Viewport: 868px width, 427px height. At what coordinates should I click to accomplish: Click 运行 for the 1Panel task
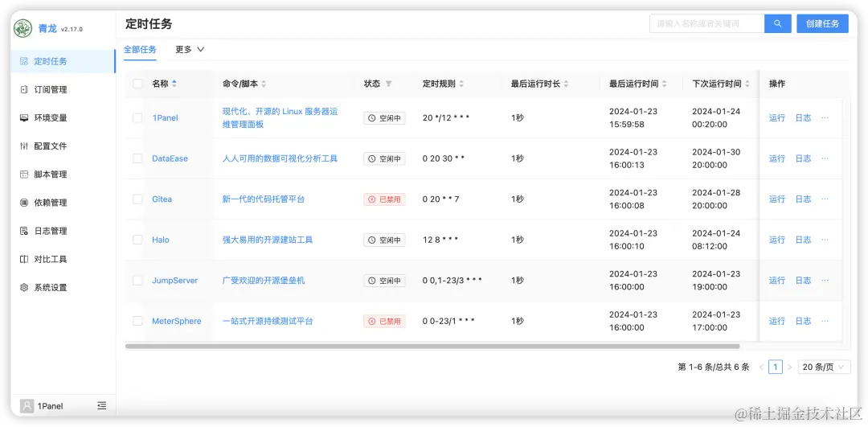776,118
